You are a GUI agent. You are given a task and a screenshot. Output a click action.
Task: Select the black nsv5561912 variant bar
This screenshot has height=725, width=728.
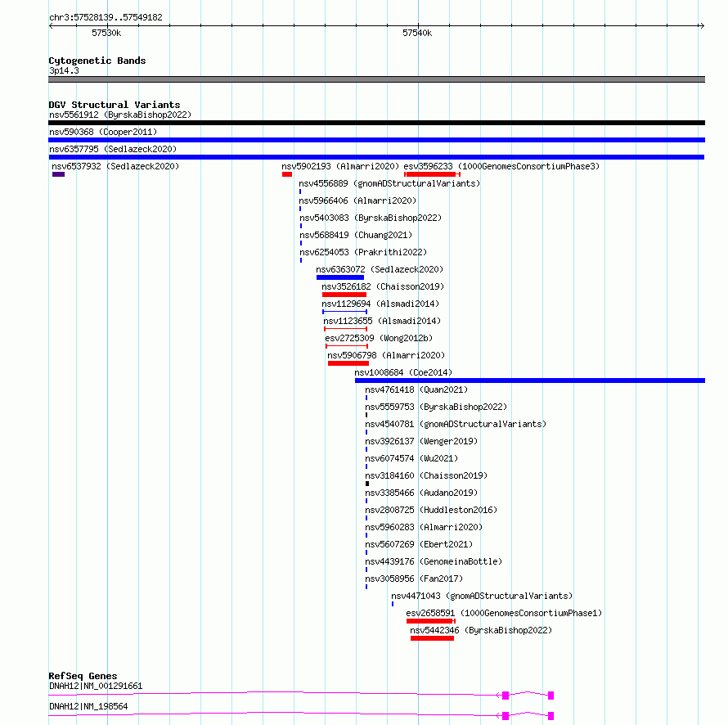pyautogui.click(x=376, y=123)
